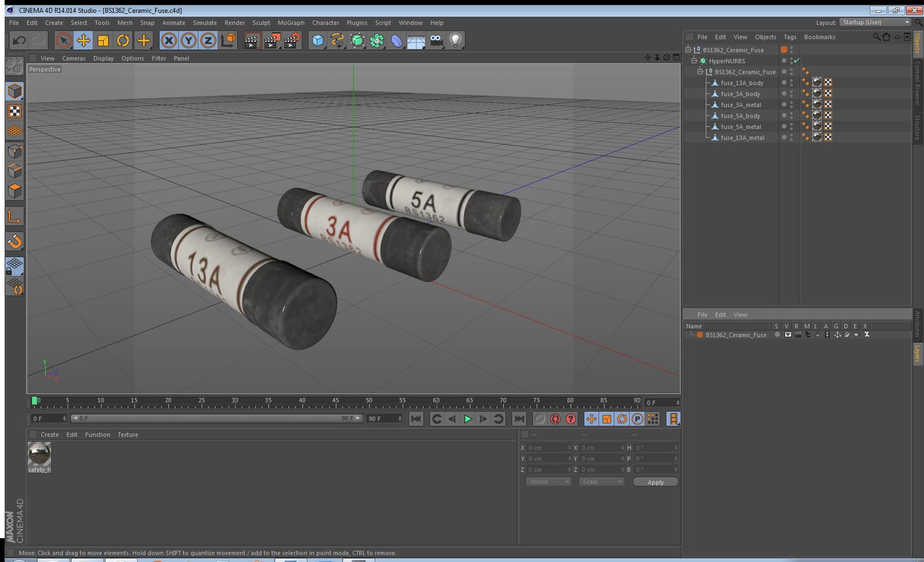
Task: Toggle layer editor visibility eye icon
Action: [x=788, y=335]
